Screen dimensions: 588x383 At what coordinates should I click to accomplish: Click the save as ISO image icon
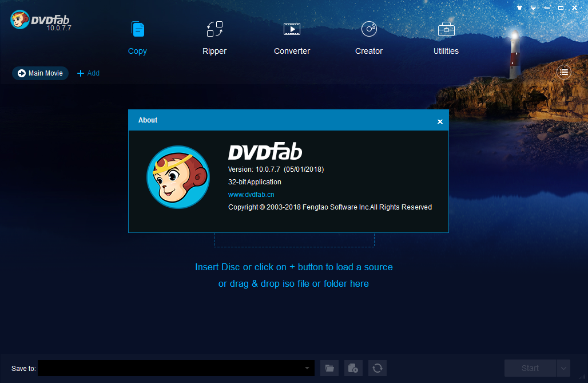353,368
